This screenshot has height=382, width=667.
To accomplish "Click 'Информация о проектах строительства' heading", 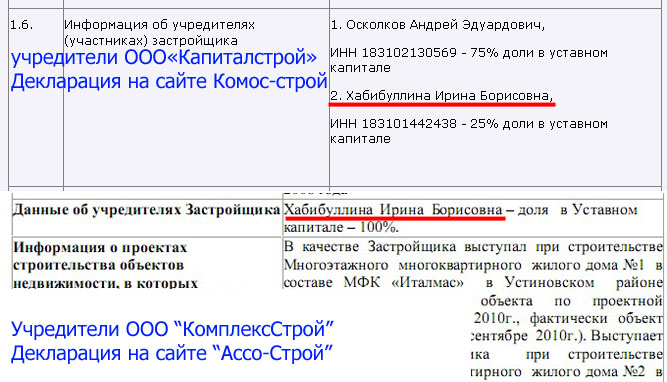I will tap(100, 256).
